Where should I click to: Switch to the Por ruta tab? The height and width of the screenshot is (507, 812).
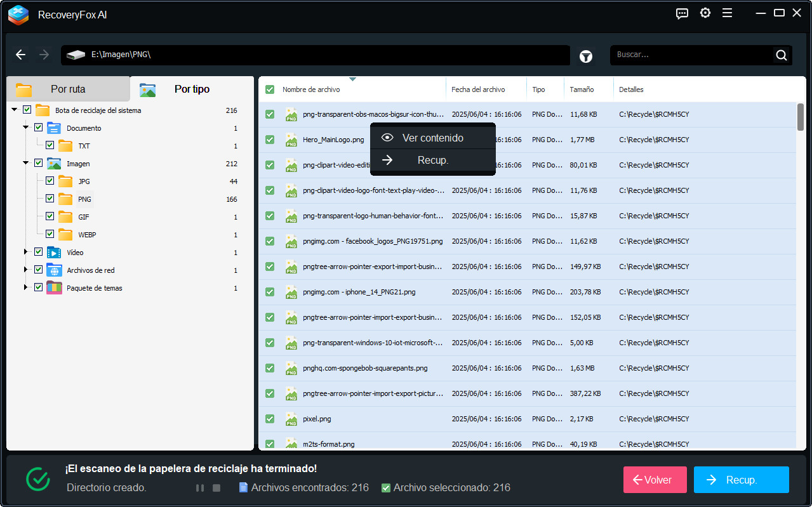pos(68,89)
